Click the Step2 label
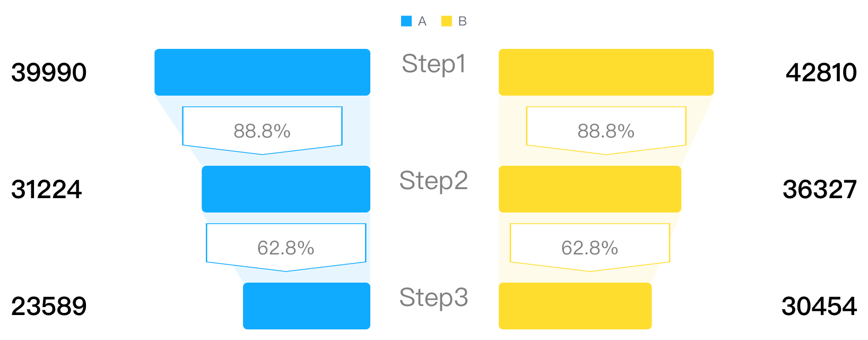This screenshot has height=340, width=868. tap(434, 181)
